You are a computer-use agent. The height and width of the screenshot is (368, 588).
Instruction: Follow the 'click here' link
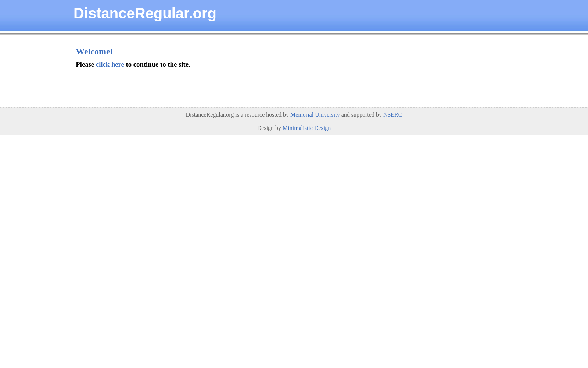point(110,64)
